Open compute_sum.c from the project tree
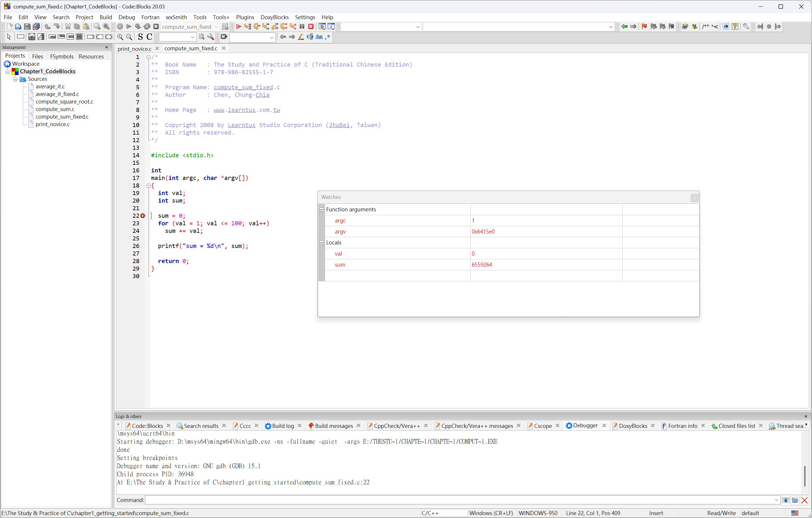 pos(55,109)
